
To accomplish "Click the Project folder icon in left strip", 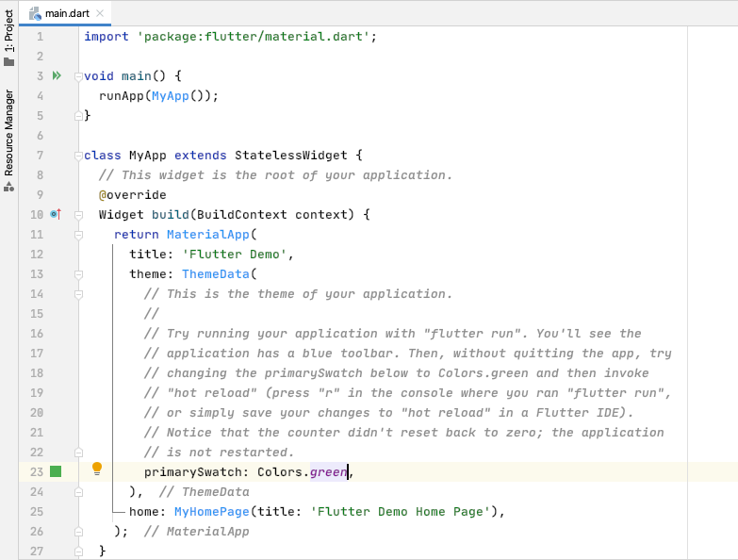I will click(9, 61).
